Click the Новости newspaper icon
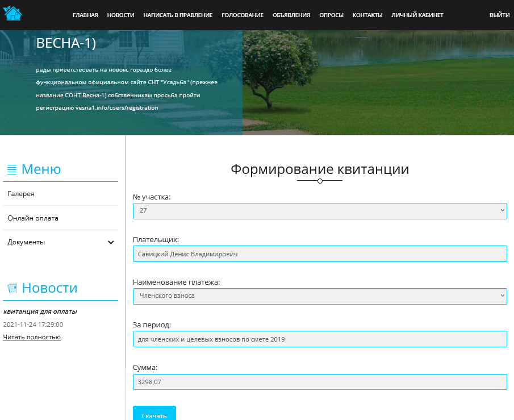This screenshot has height=420, width=514. click(x=12, y=288)
